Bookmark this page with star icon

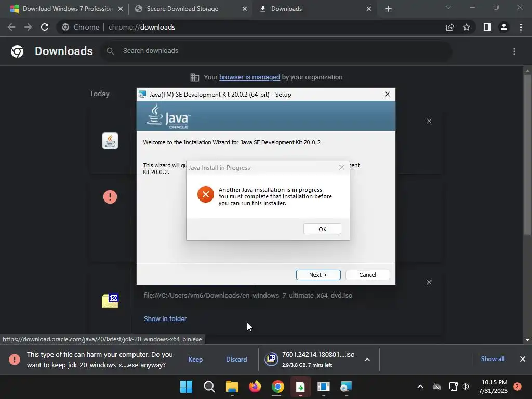pos(467,27)
